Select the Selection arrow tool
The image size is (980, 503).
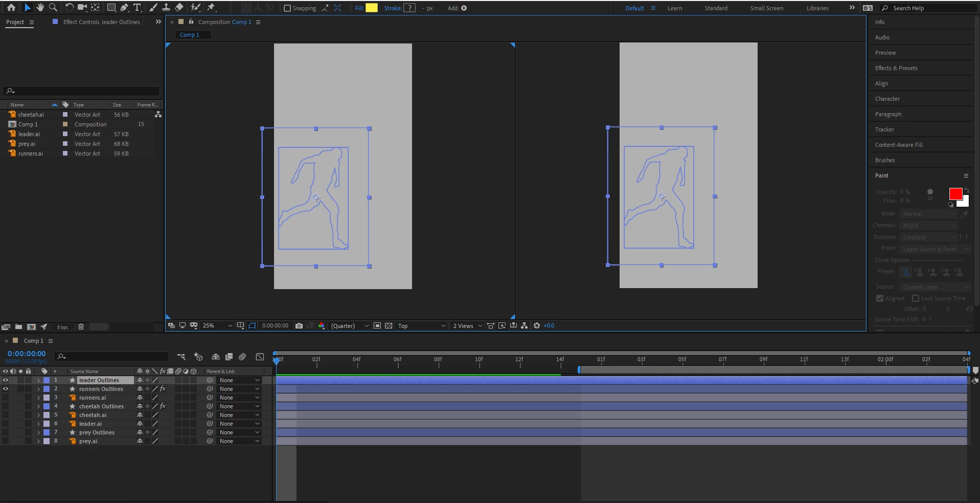tap(28, 8)
